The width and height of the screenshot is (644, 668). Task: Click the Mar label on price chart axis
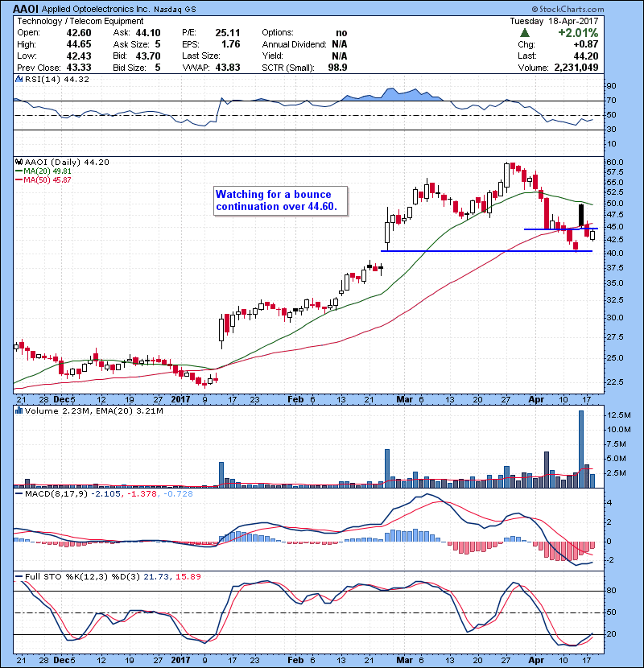coord(404,400)
